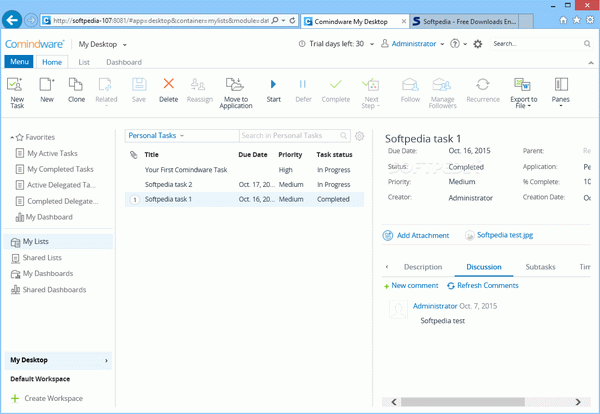The height and width of the screenshot is (414, 600).
Task: Click the Reassign ribbon icon
Action: click(199, 90)
